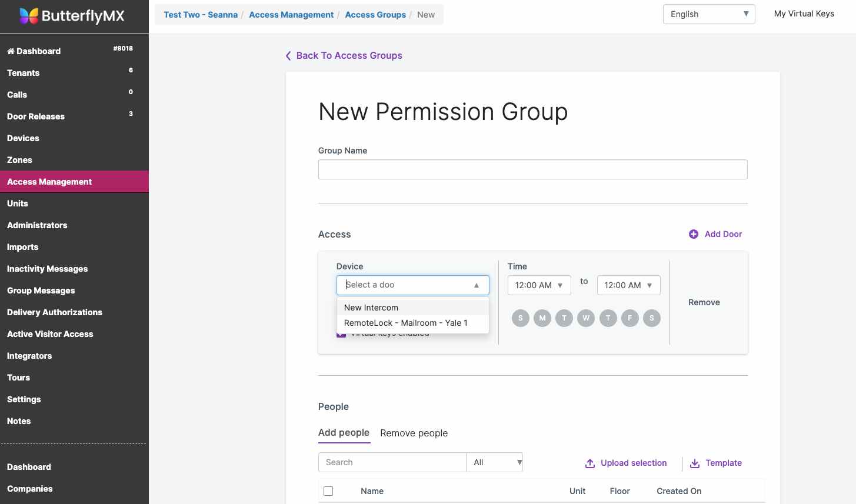Open the Select a door dropdown
This screenshot has width=856, height=504.
tap(412, 285)
